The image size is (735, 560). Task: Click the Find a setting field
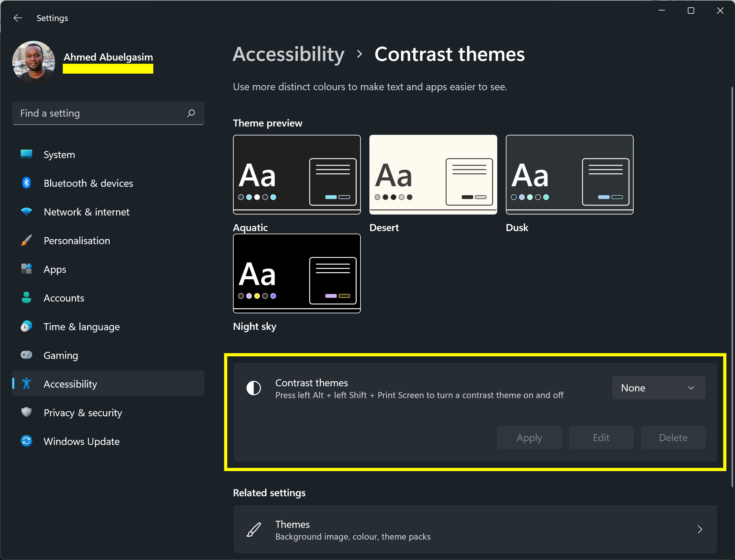tap(100, 113)
